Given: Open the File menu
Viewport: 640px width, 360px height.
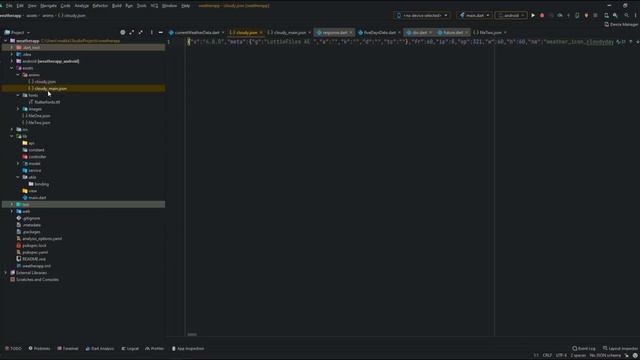Looking at the screenshot, I should [9, 6].
